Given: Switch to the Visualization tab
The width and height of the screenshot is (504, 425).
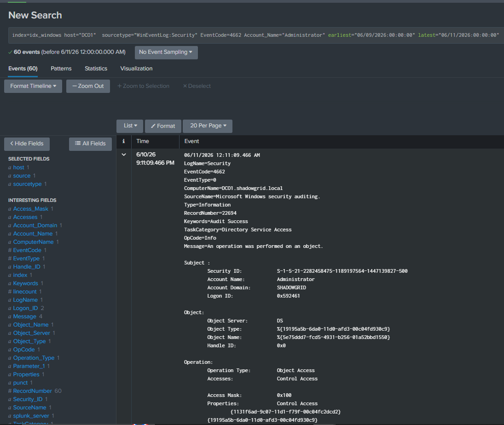Looking at the screenshot, I should coord(136,69).
